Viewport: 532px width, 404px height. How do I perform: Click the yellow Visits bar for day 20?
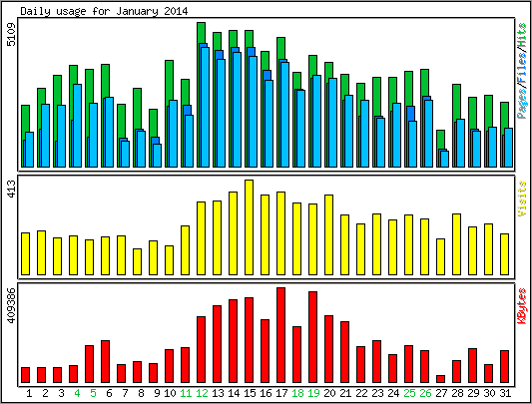[x=328, y=234]
